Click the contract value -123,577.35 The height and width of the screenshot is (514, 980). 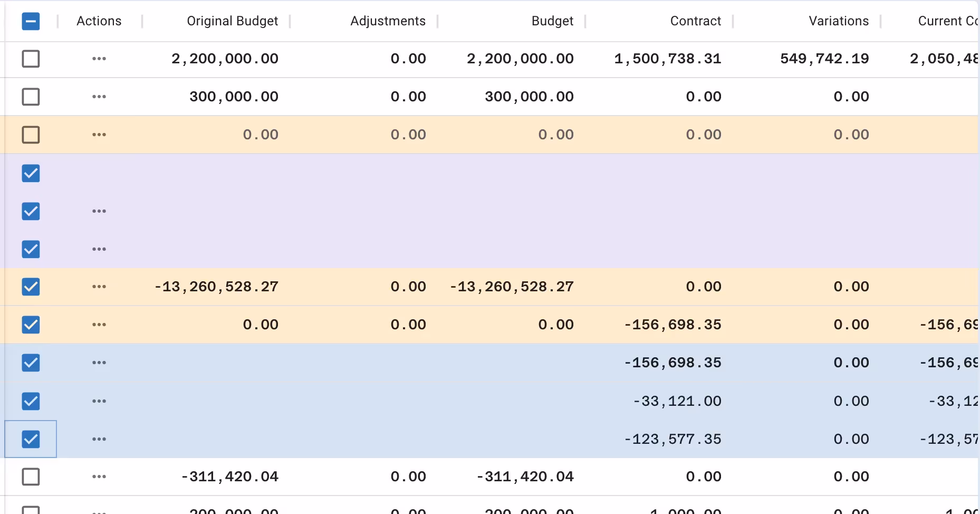tap(672, 439)
